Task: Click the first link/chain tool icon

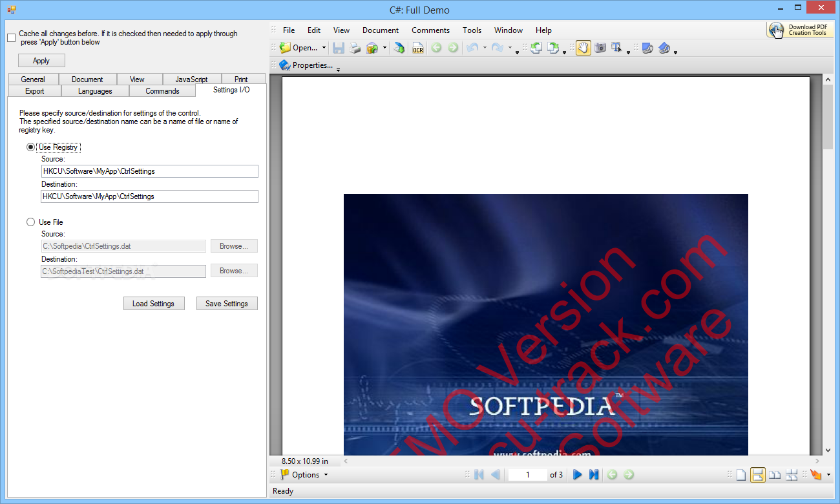Action: click(647, 48)
